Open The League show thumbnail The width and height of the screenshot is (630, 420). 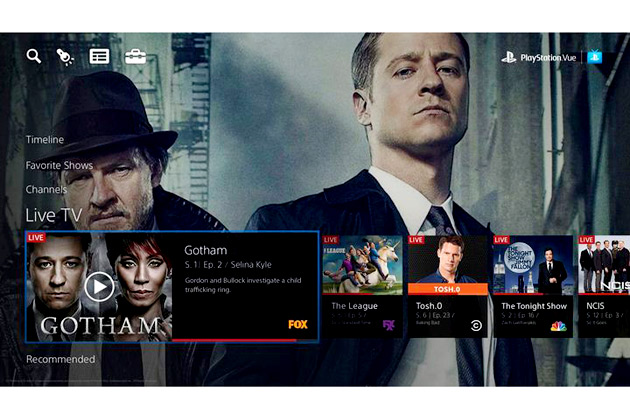coord(362,265)
